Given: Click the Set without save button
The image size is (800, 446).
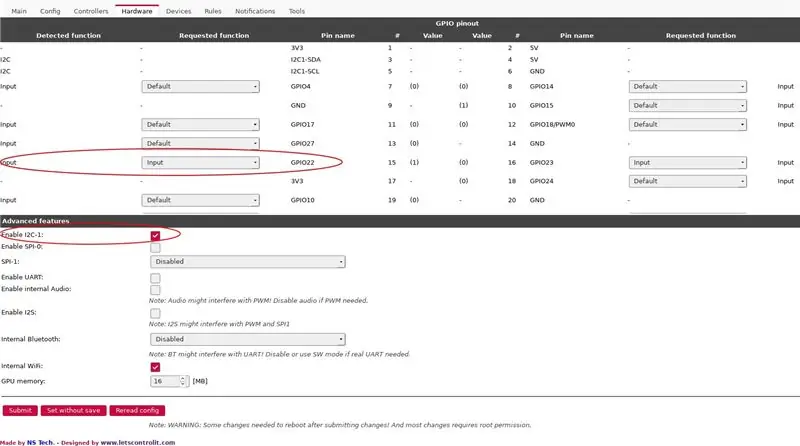Looking at the screenshot, I should [73, 410].
